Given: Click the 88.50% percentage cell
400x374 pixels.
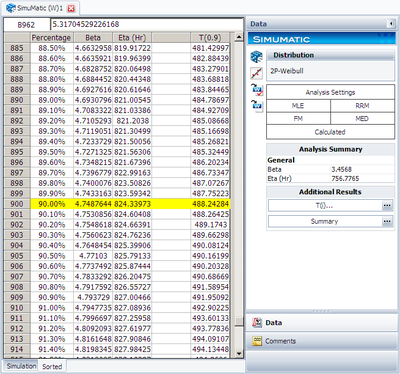Looking at the screenshot, I should tap(52, 48).
